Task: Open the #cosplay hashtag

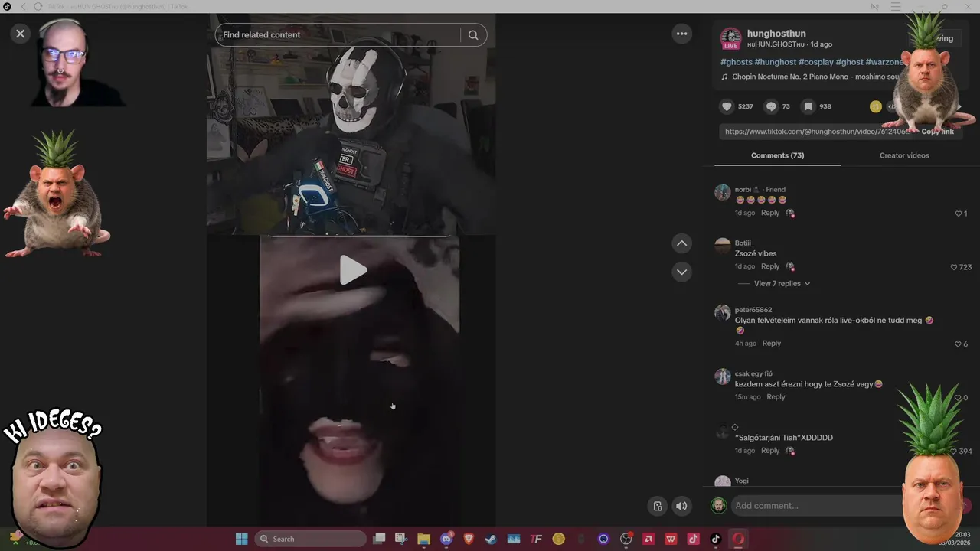Action: coord(815,62)
